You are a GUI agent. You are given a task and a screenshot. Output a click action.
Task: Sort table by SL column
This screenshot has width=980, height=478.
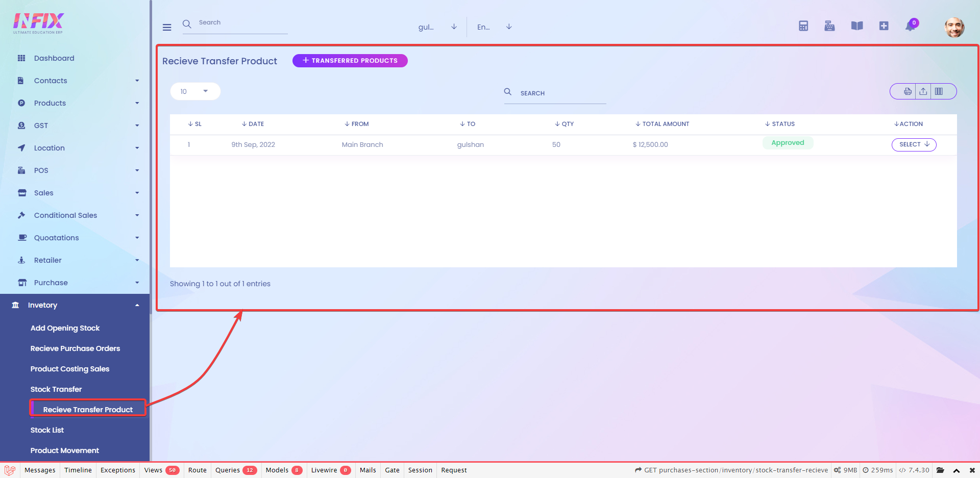[x=194, y=124]
